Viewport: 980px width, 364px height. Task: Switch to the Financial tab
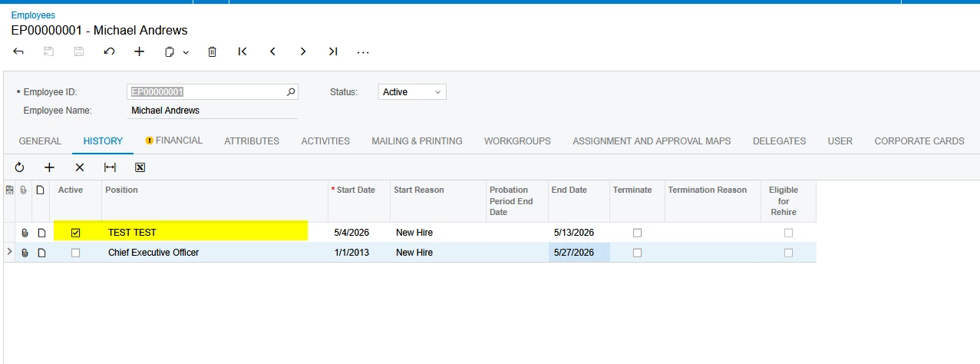(174, 141)
